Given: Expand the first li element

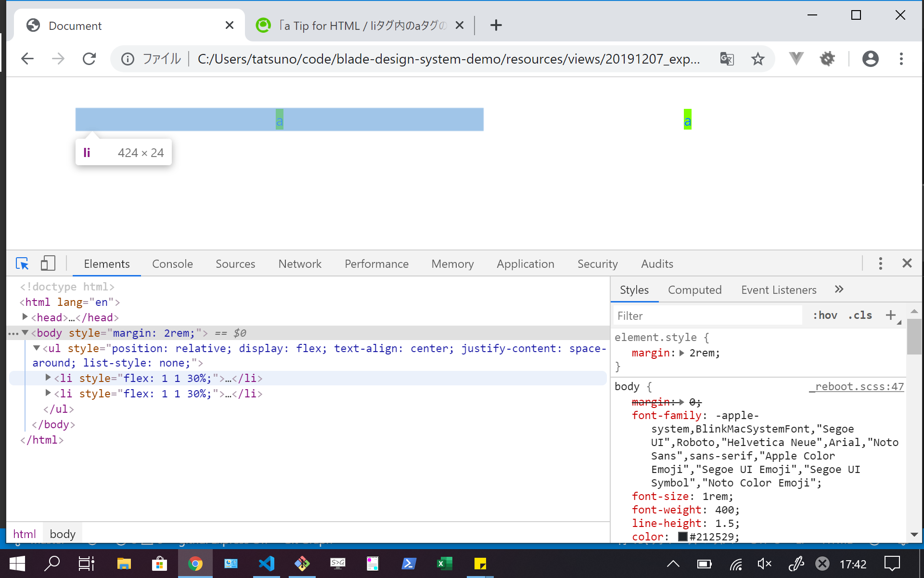Looking at the screenshot, I should pos(48,378).
